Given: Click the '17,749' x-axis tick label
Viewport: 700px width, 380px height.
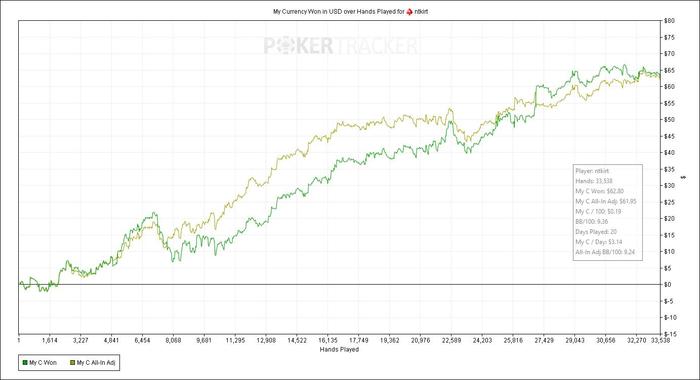Looking at the screenshot, I should point(358,341).
